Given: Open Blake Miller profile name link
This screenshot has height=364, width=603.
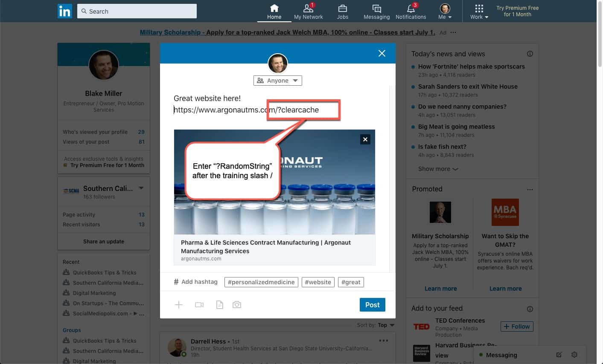Looking at the screenshot, I should tap(104, 93).
